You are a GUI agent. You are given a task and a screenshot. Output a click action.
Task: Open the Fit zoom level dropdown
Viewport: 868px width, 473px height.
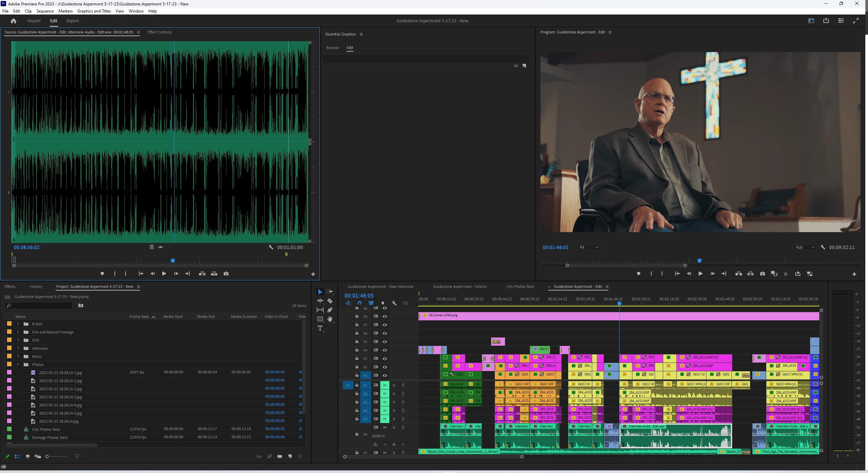[589, 247]
